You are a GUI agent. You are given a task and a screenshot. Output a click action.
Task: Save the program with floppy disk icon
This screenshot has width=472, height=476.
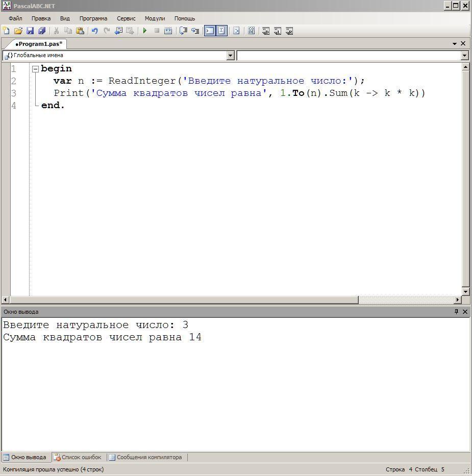click(30, 31)
